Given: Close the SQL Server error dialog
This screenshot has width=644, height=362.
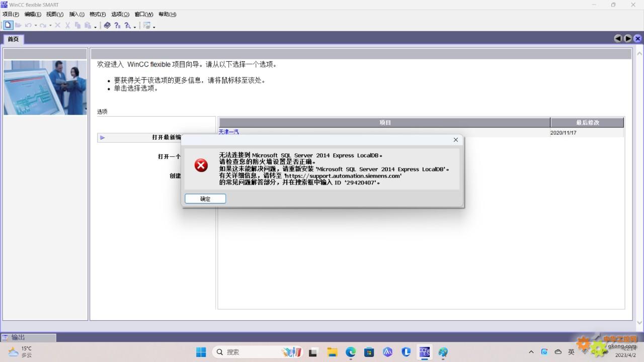Looking at the screenshot, I should [x=456, y=140].
